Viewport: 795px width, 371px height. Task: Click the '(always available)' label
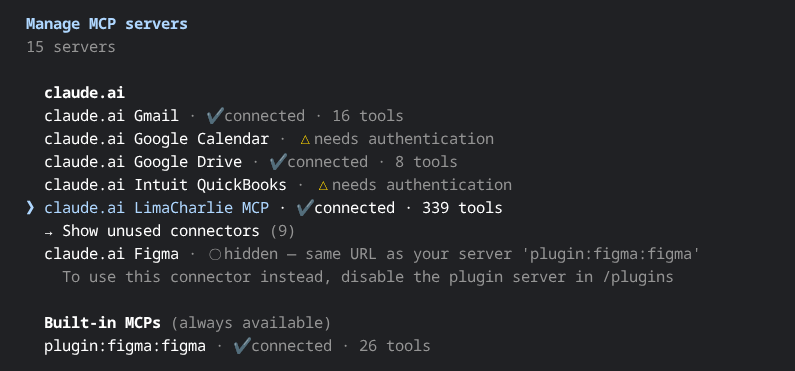pos(251,323)
